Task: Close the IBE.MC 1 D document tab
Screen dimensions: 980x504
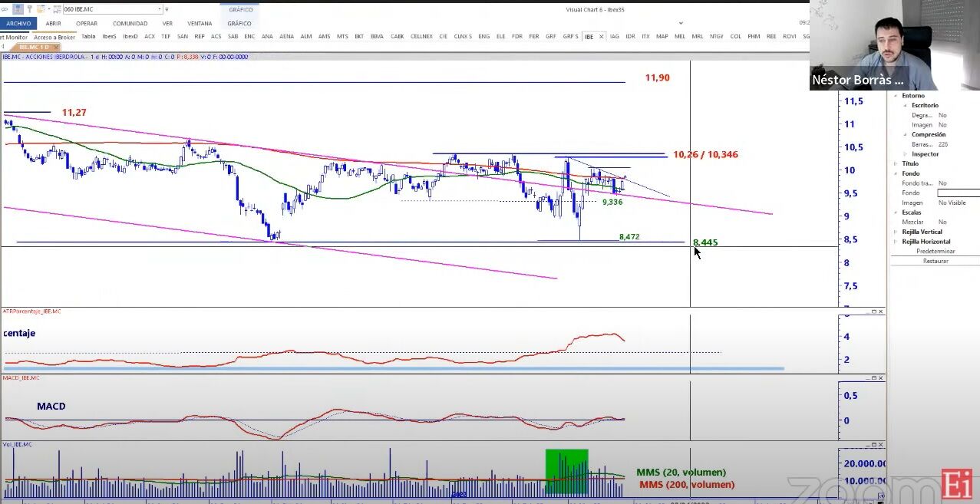Action: point(55,47)
